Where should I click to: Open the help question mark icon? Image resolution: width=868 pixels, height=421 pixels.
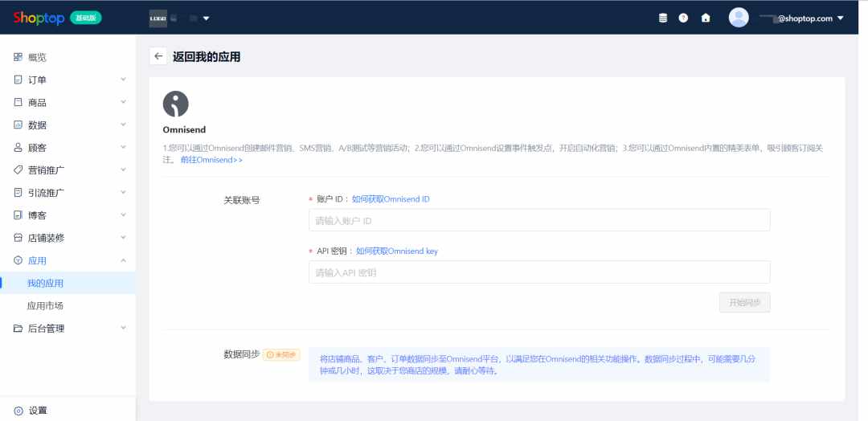tap(683, 18)
